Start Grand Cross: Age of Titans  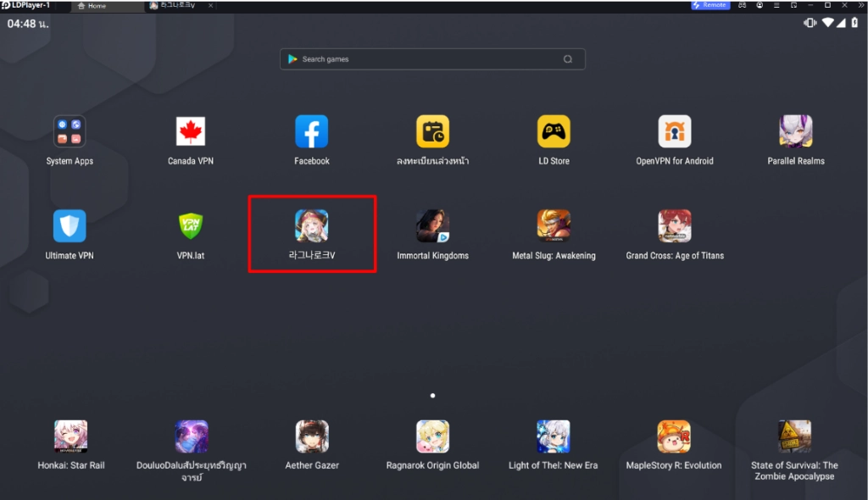(675, 226)
